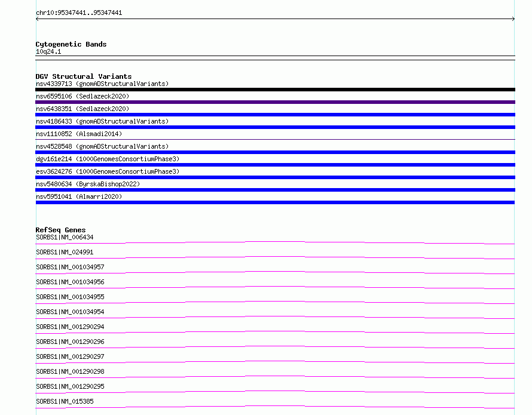Click the blue bar under esv3624276
The width and height of the screenshot is (532, 415).
click(x=275, y=177)
